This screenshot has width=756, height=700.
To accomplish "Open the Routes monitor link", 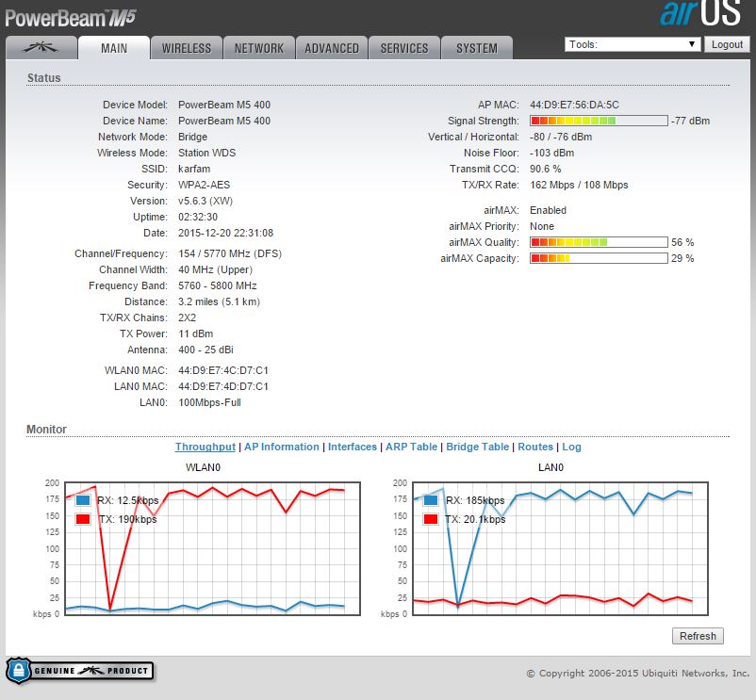I will point(535,447).
